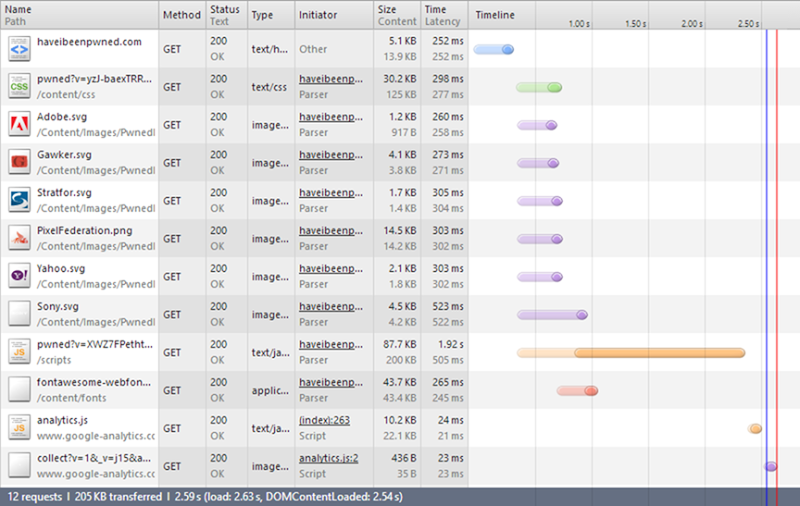The height and width of the screenshot is (506, 800).
Task: Click the purple timeline bar for Adobe.svg
Action: 537,125
